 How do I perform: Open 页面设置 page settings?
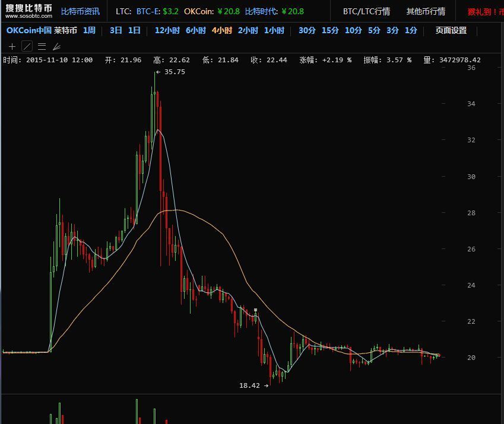[x=451, y=30]
